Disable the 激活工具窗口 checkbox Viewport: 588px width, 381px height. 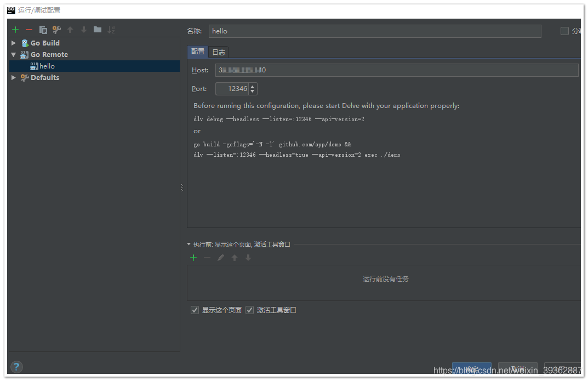[249, 310]
